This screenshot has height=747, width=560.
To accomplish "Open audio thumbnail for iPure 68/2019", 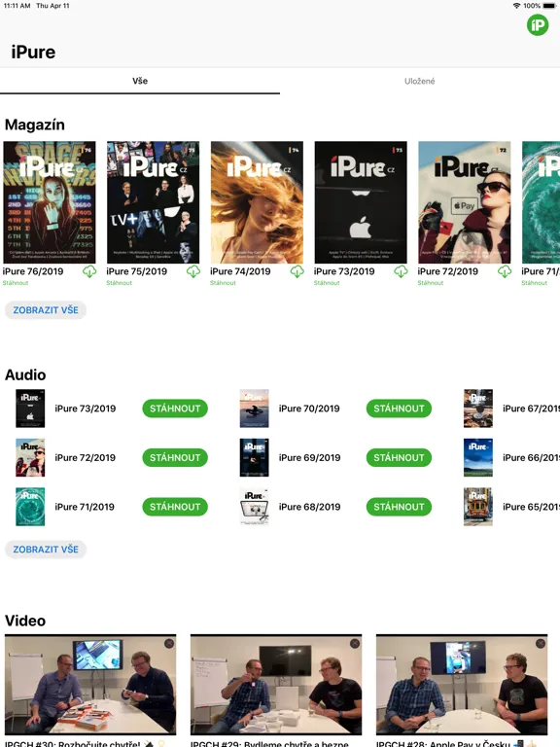I will [255, 507].
